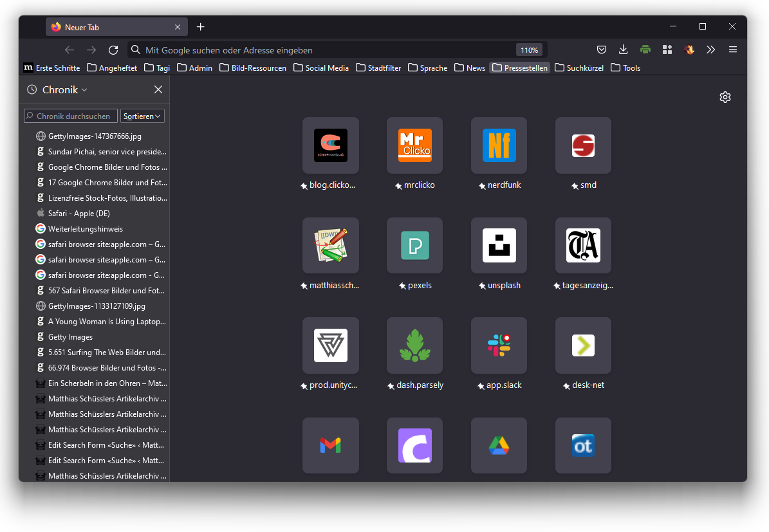Open the Downloads panel icon
Viewport: 769px width, 532px height.
click(623, 50)
